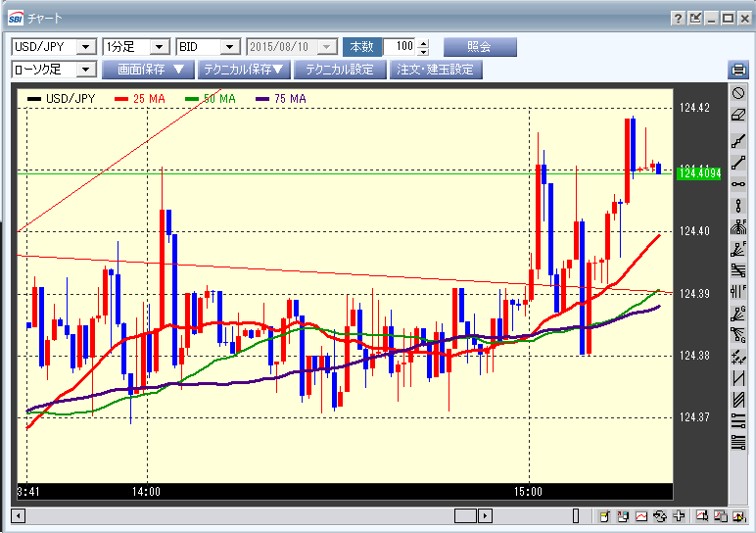Click the 124.42 price axis label
The width and height of the screenshot is (756, 533).
[x=694, y=108]
